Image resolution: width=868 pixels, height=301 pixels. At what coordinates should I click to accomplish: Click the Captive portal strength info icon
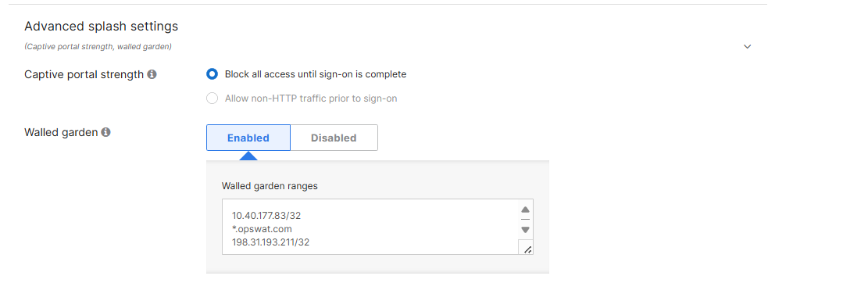tap(152, 74)
